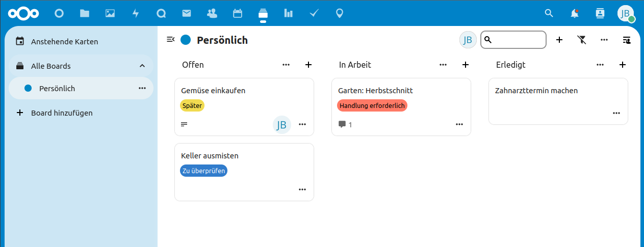Open the Activity lightning icon
Image resolution: width=644 pixels, height=247 pixels.
pyautogui.click(x=136, y=13)
